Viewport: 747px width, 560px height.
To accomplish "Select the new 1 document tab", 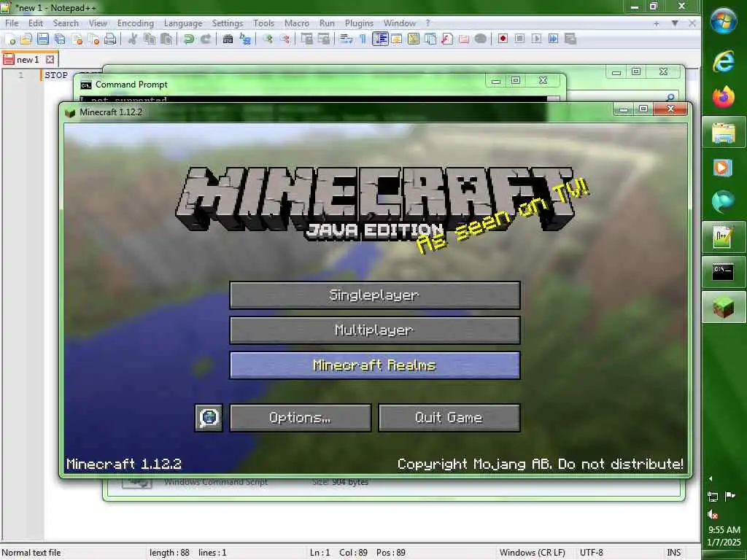I will (28, 60).
